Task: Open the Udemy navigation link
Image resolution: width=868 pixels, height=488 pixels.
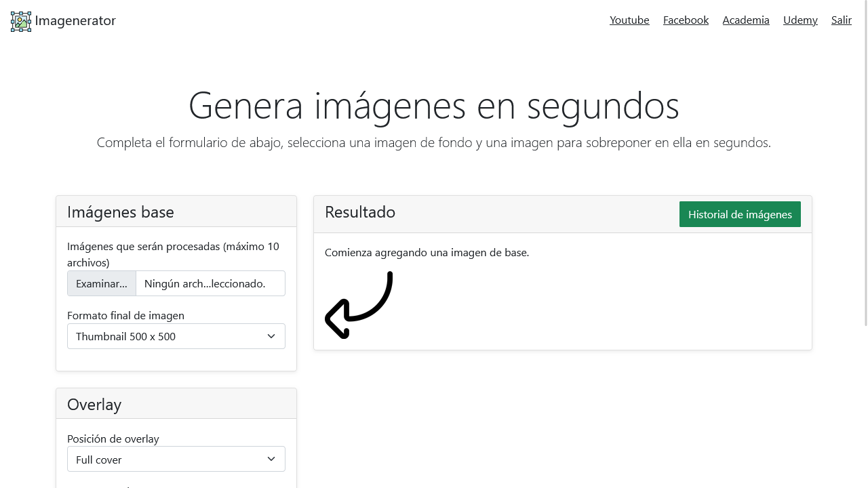Action: [800, 20]
